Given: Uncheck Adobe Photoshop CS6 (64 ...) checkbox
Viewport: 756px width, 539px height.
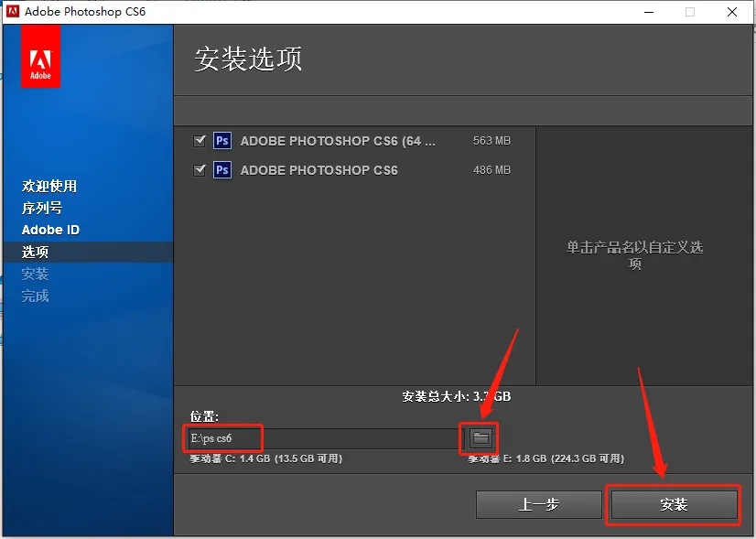Looking at the screenshot, I should [200, 141].
